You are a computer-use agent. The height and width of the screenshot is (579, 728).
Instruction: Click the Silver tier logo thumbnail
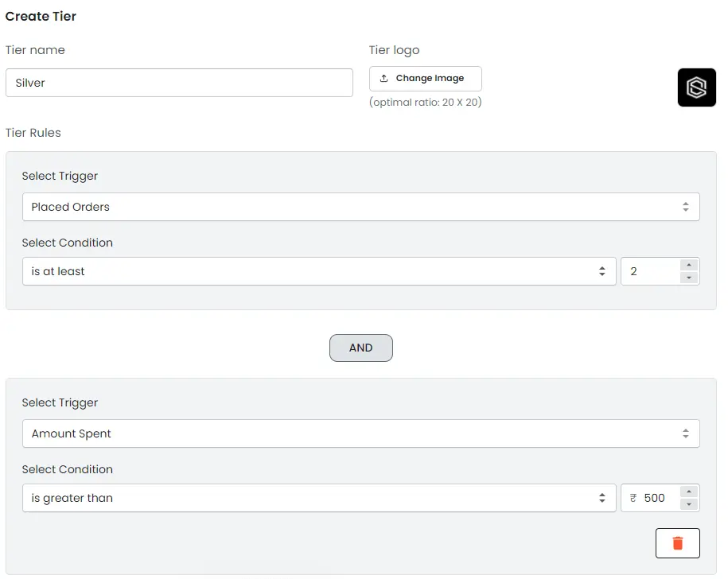(696, 87)
